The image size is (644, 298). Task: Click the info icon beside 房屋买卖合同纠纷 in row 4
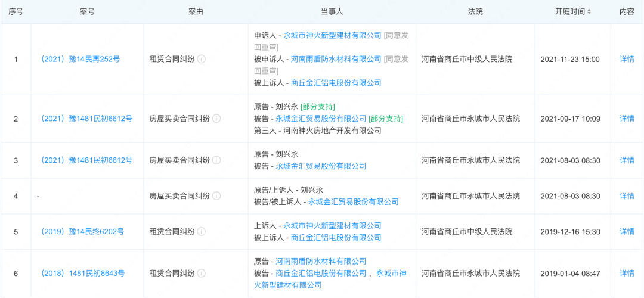[216, 196]
